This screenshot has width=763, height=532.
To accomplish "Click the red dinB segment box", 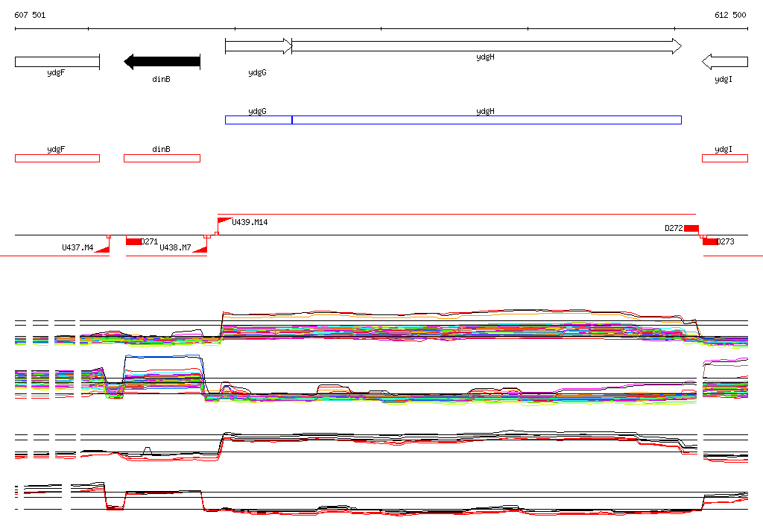I will tap(162, 158).
